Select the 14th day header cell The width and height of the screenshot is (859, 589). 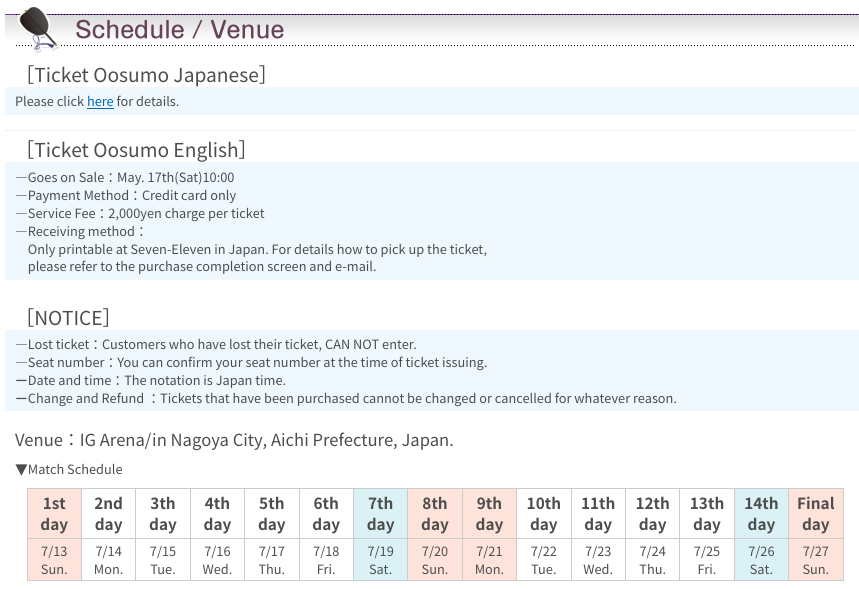(761, 514)
